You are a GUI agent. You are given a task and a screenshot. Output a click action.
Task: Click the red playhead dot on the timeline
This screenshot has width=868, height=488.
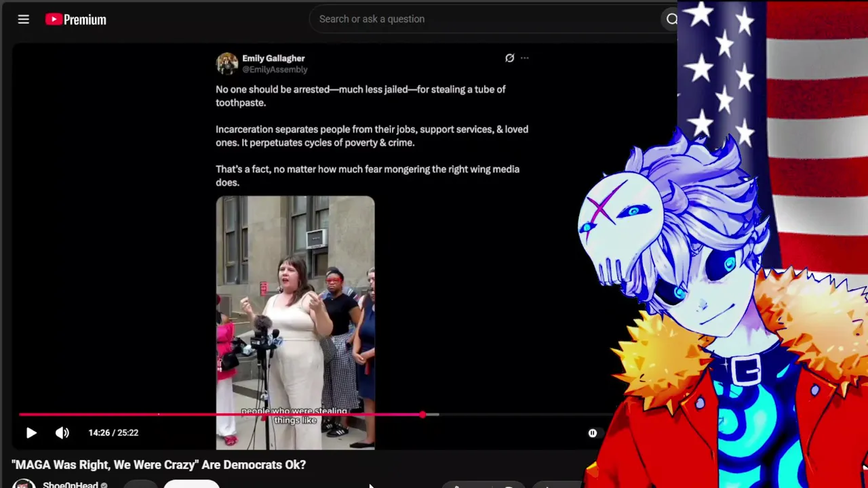(x=422, y=414)
